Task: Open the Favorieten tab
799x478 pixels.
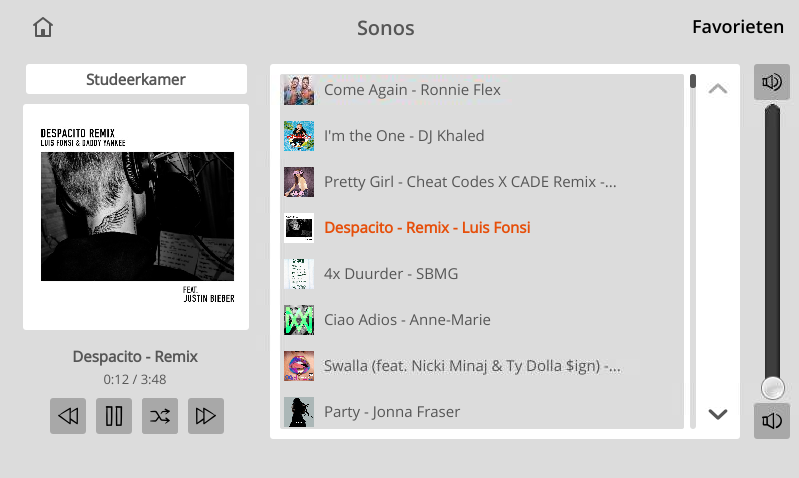Action: click(738, 27)
